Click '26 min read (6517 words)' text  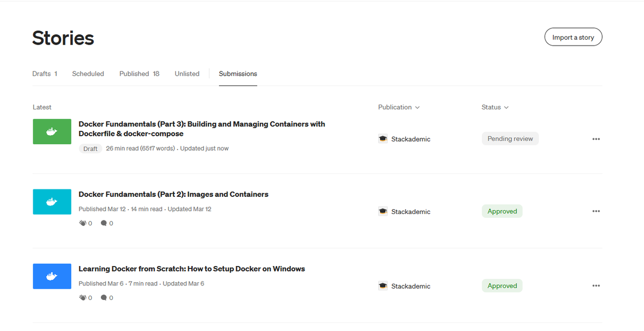(141, 149)
